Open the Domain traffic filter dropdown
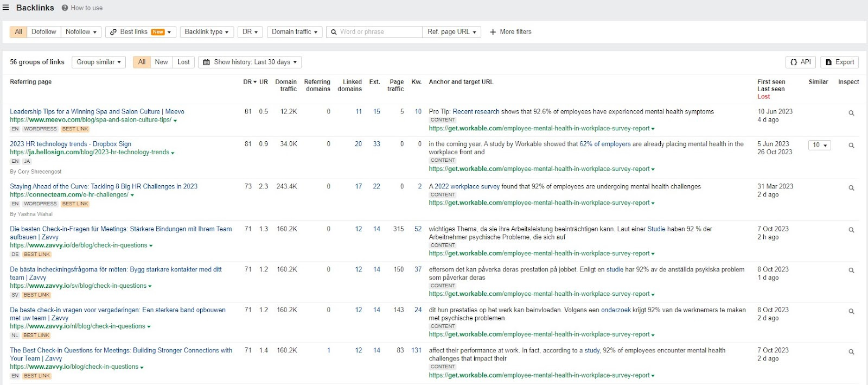Screen dimensions: 868x385 (295, 32)
